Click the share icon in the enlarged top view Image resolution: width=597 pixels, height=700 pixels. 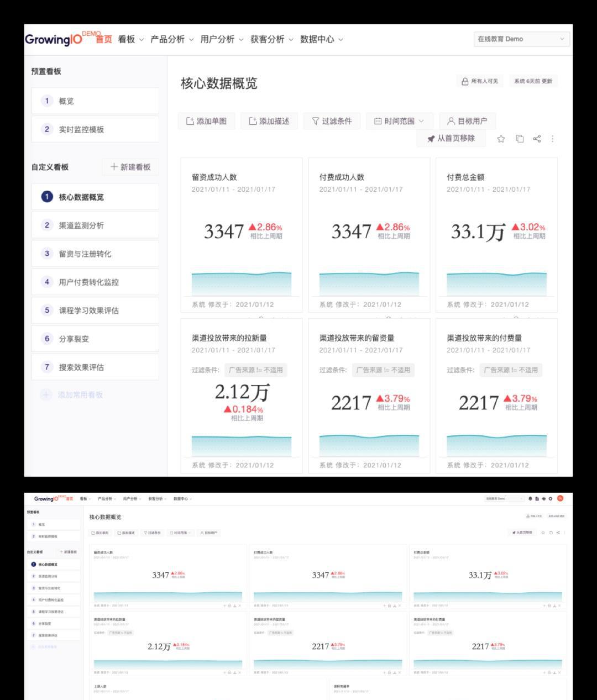coord(537,139)
